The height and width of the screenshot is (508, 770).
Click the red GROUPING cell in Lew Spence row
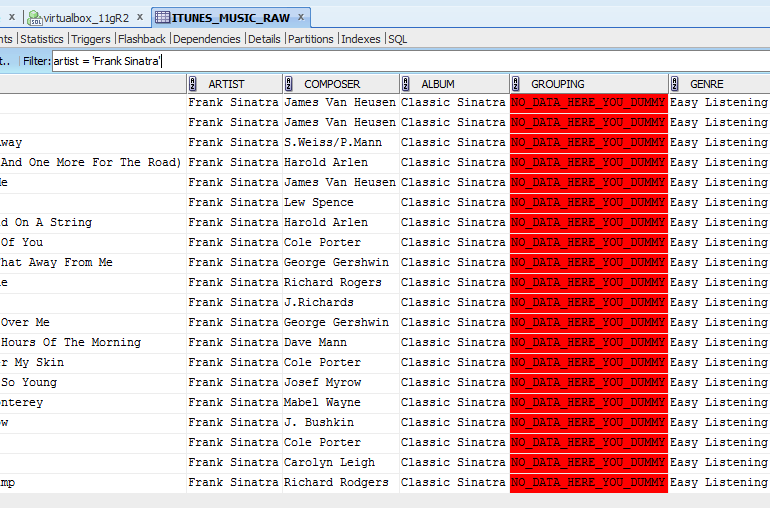point(589,202)
